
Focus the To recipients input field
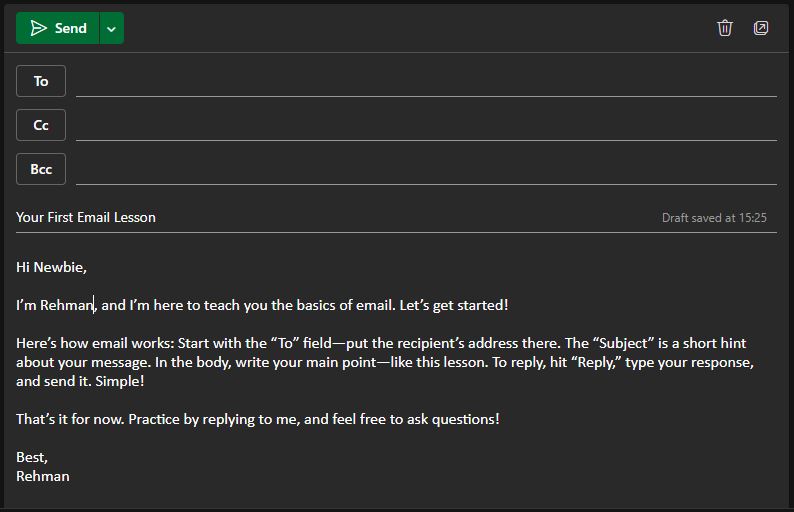(426, 82)
